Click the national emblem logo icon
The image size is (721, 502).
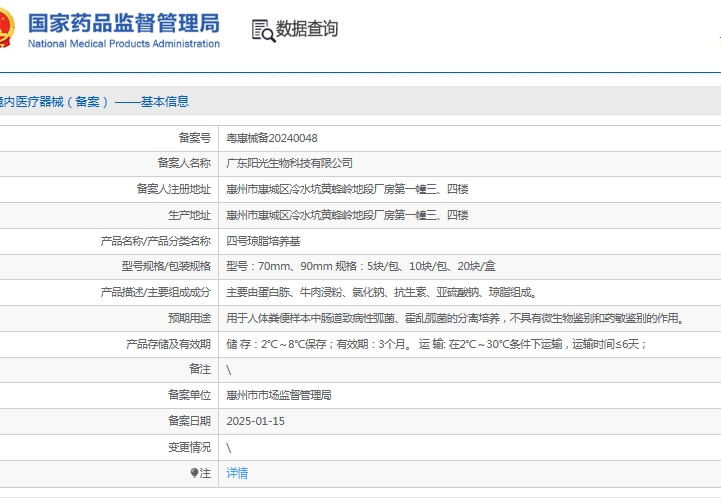click(x=6, y=29)
